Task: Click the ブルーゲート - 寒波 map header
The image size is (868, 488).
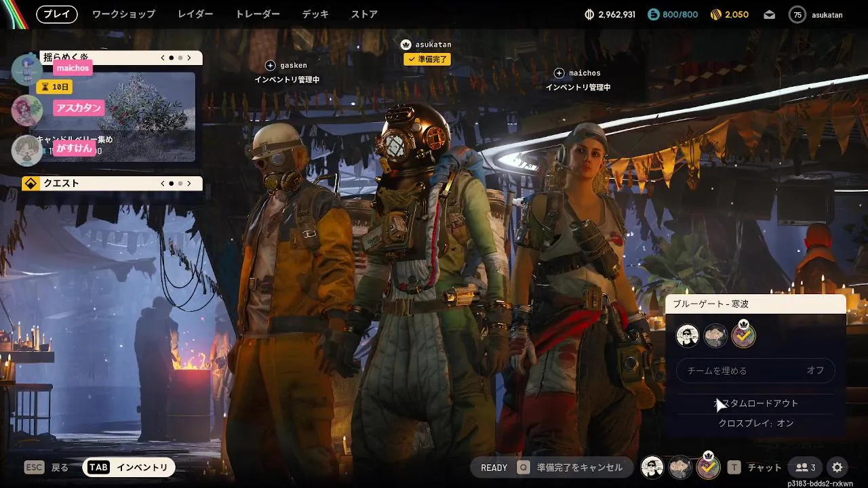Action: [x=755, y=304]
